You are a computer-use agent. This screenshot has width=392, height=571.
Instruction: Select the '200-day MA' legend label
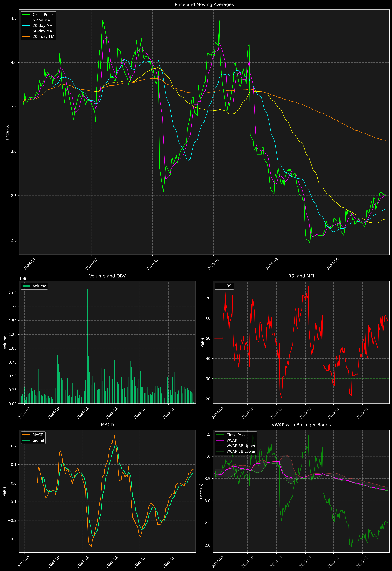tap(43, 37)
